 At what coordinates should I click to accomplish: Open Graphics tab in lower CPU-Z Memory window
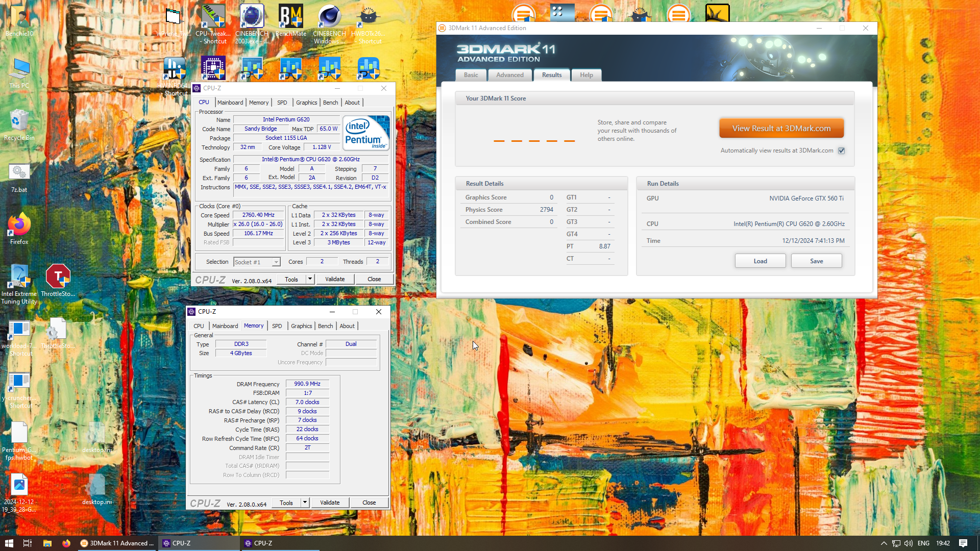pos(301,326)
